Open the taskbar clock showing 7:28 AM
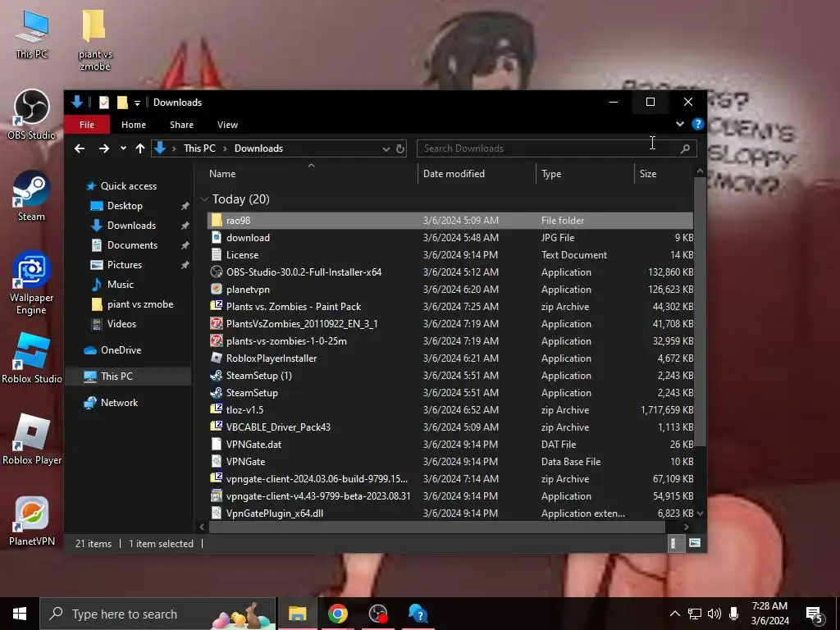840x630 pixels. pyautogui.click(x=769, y=614)
